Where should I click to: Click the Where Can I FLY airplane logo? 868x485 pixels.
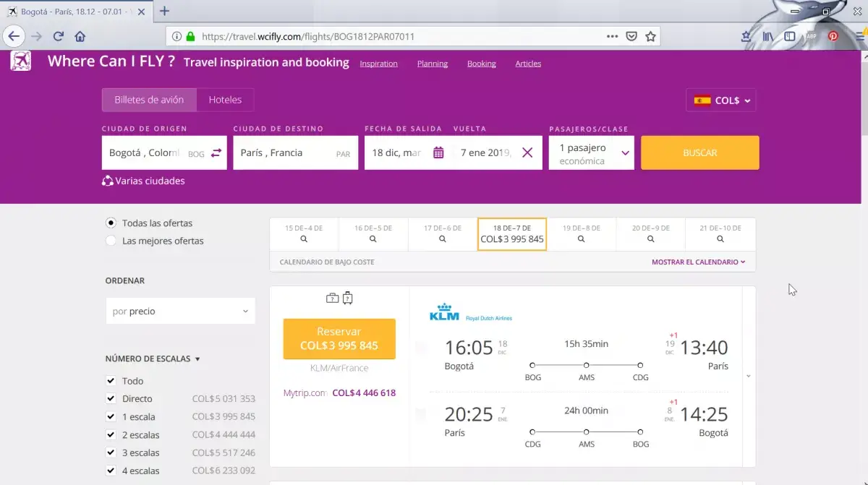tap(21, 61)
